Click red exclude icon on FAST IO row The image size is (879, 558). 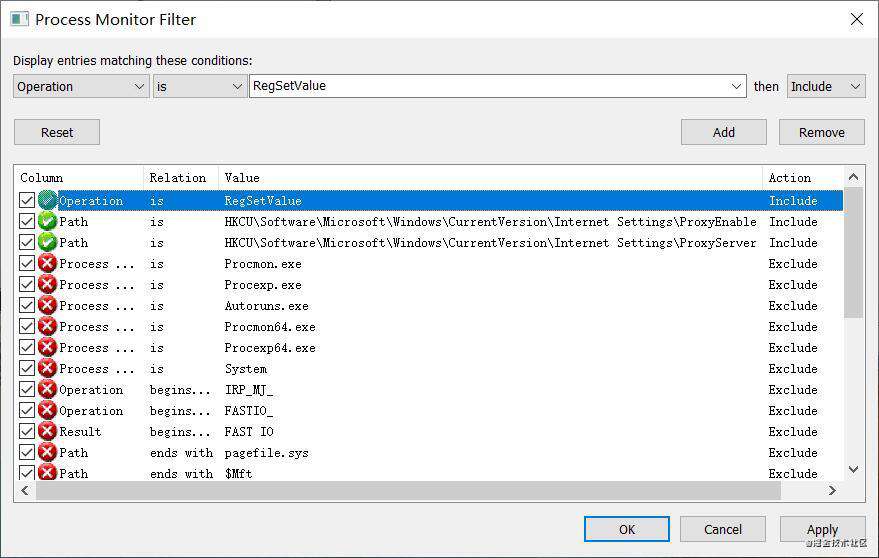tap(48, 431)
